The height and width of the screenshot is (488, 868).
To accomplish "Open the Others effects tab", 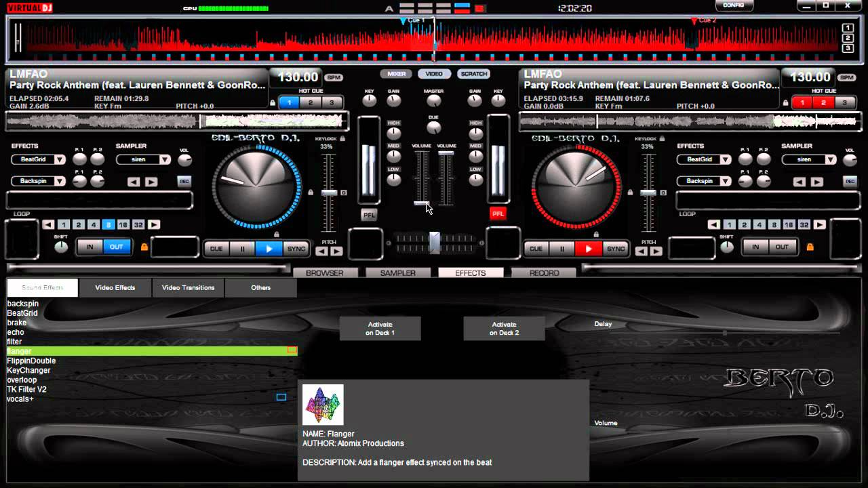I will click(260, 288).
